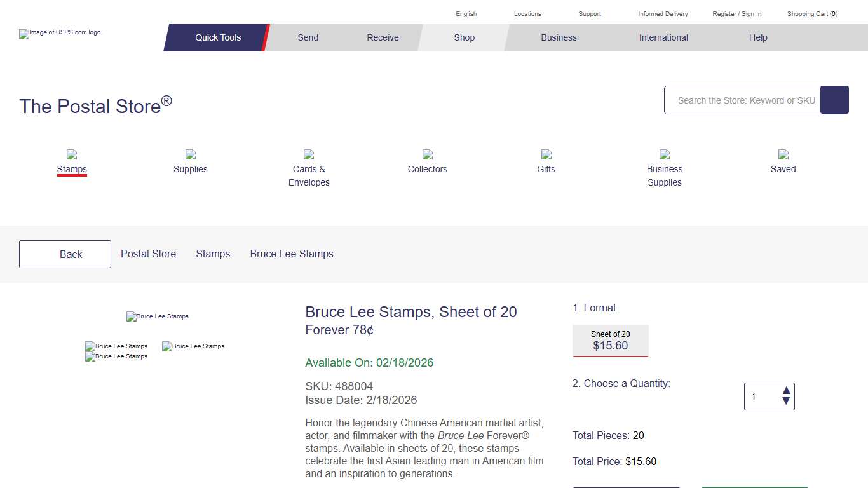The width and height of the screenshot is (868, 488).
Task: View the Shopping Cart
Action: click(x=811, y=13)
